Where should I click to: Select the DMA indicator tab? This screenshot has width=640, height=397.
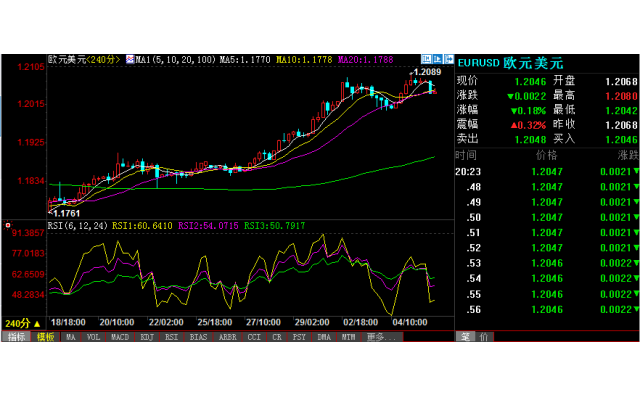(324, 337)
